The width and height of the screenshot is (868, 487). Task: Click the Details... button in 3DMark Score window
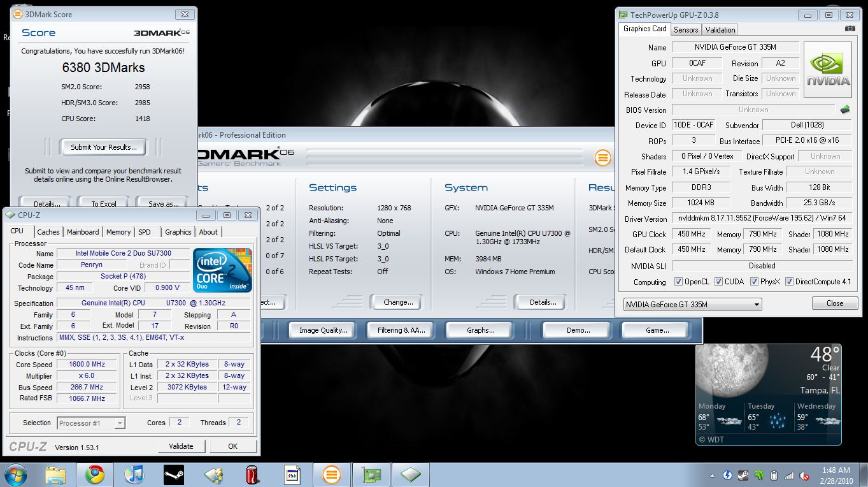pyautogui.click(x=44, y=204)
